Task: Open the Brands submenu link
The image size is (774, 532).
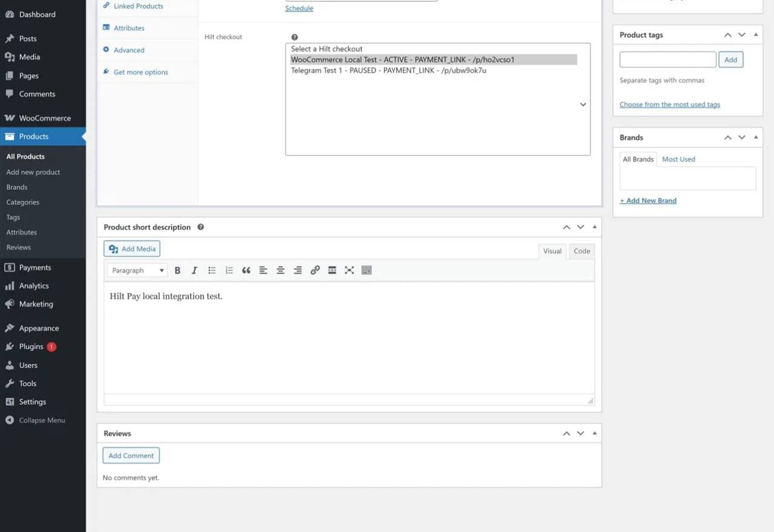Action: (17, 187)
